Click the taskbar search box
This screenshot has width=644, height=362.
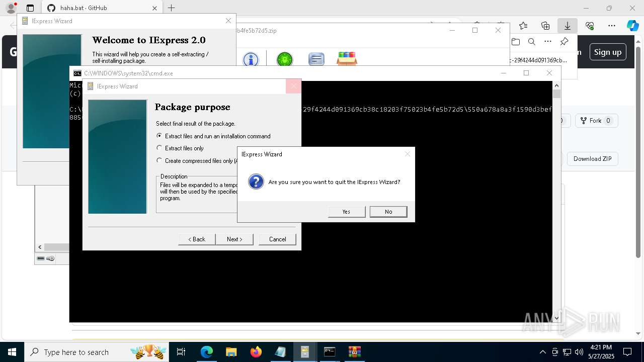(x=98, y=352)
